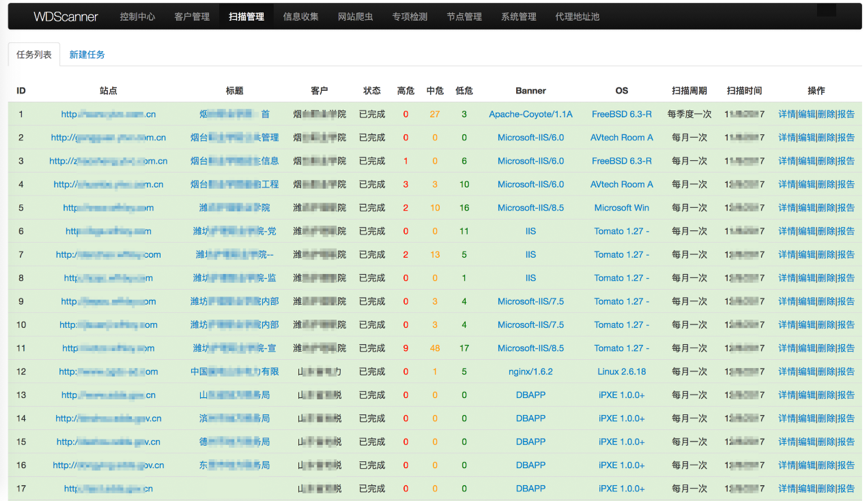Click 删除 for task ID 5
Screen dimensions: 865x501
[x=826, y=207]
